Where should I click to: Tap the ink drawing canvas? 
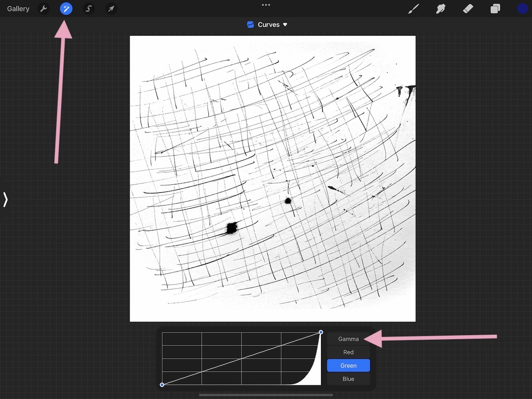pos(273,179)
